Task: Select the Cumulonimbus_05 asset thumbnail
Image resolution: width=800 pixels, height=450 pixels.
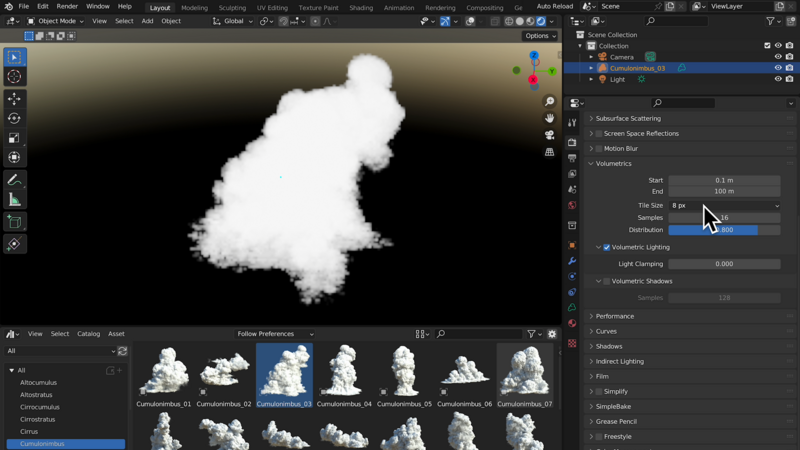Action: pos(404,376)
